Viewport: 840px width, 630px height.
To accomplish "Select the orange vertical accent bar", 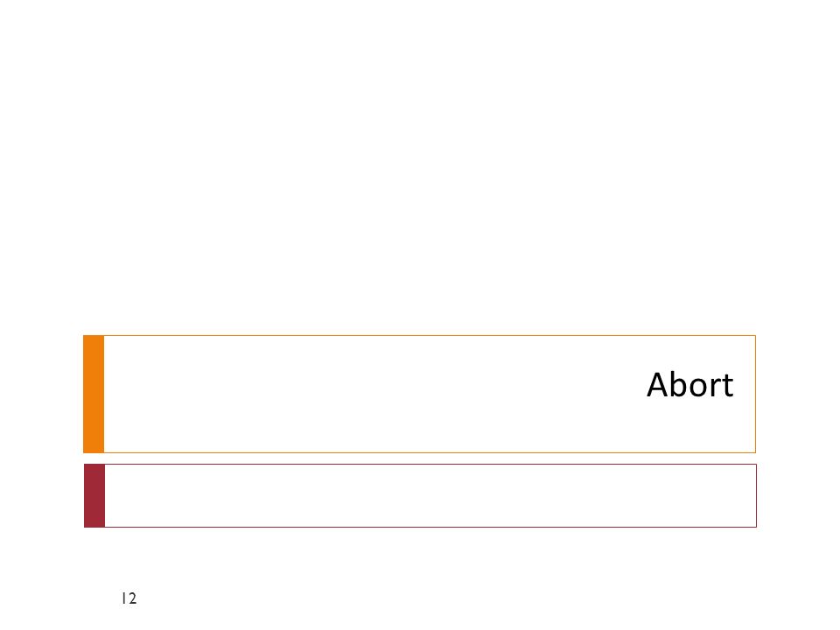I will pos(94,395).
